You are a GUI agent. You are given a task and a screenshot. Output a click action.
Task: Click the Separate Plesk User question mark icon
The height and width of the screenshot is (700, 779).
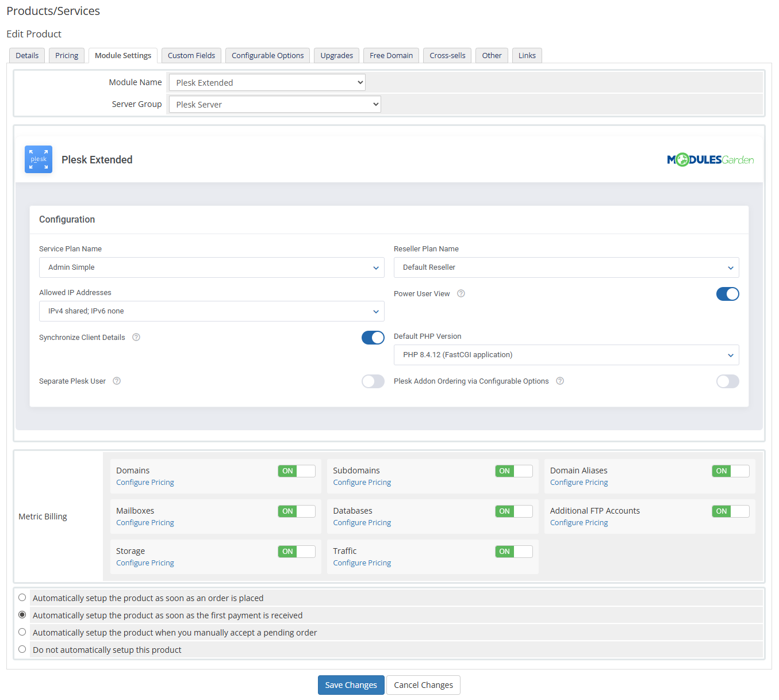[x=117, y=381]
